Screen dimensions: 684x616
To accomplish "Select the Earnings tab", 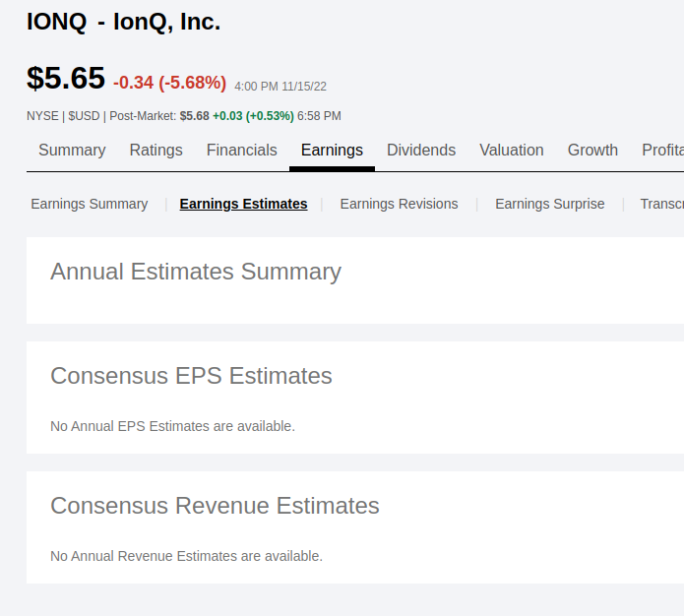I will (x=332, y=151).
